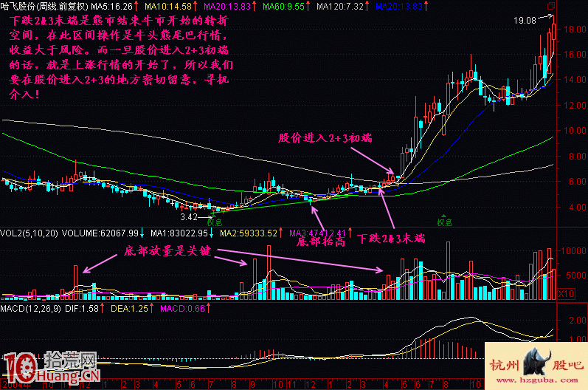This screenshot has height=390, width=588.
Task: Click the 权息 marker beside the 3.42 low
Action: tap(215, 222)
